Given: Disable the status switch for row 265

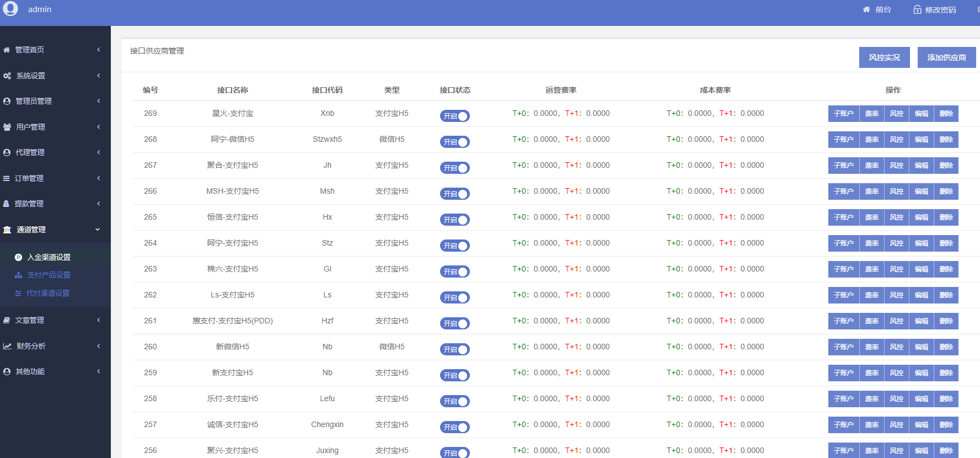Looking at the screenshot, I should (x=455, y=220).
